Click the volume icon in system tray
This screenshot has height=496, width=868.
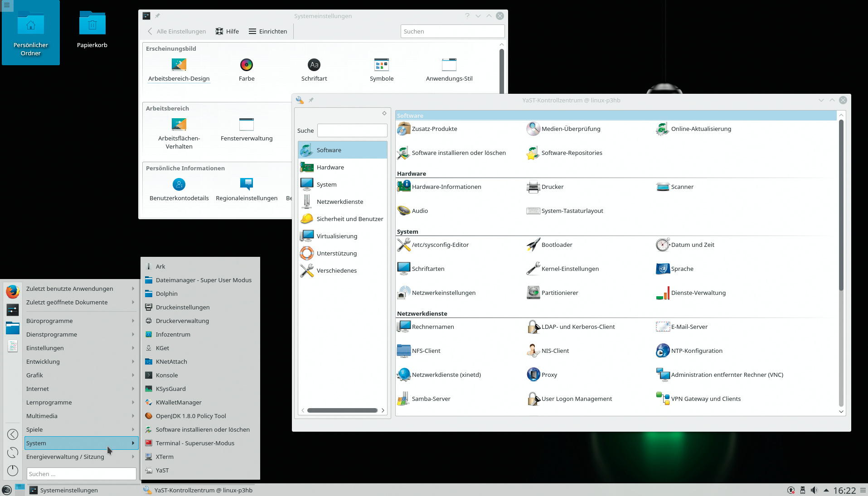pos(814,490)
